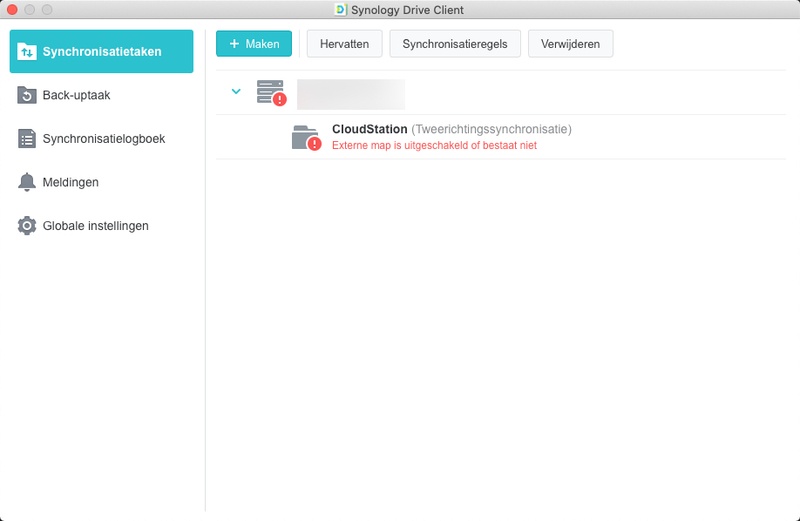
Task: Open Synchronisatieregels
Action: pos(455,44)
